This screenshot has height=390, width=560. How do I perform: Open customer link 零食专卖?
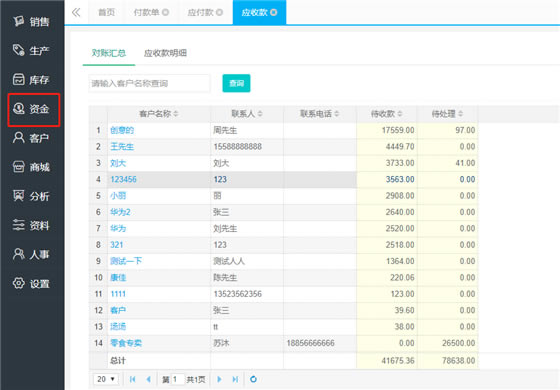pos(126,343)
